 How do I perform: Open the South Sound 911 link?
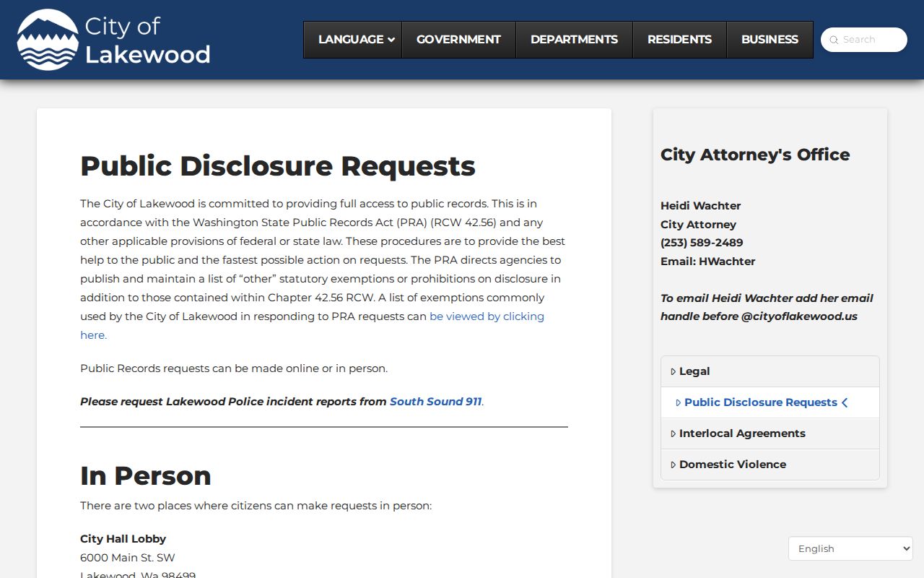[x=435, y=402]
